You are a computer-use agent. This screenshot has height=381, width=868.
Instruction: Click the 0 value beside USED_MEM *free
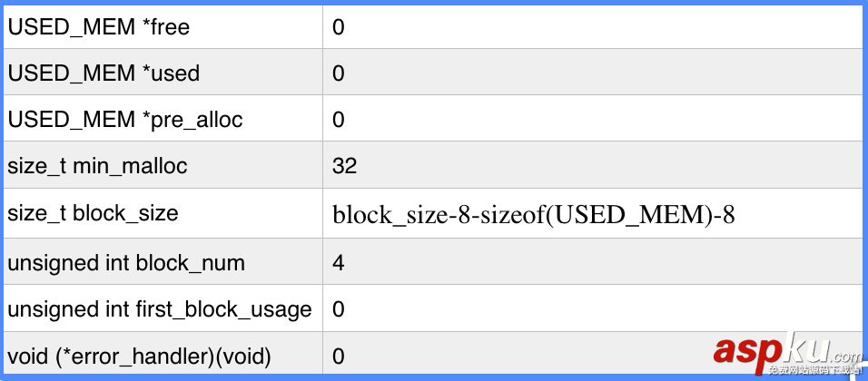pos(339,27)
